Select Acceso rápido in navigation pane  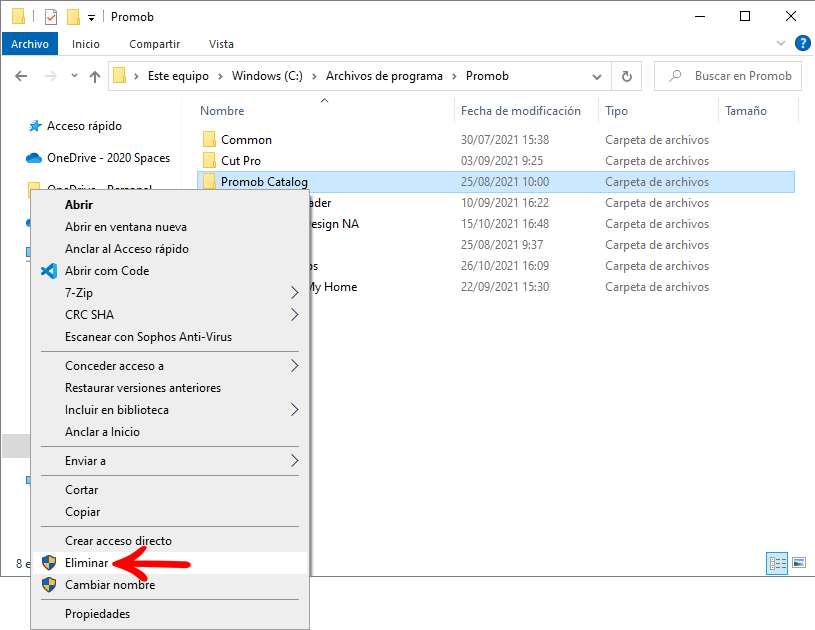pyautogui.click(x=84, y=126)
